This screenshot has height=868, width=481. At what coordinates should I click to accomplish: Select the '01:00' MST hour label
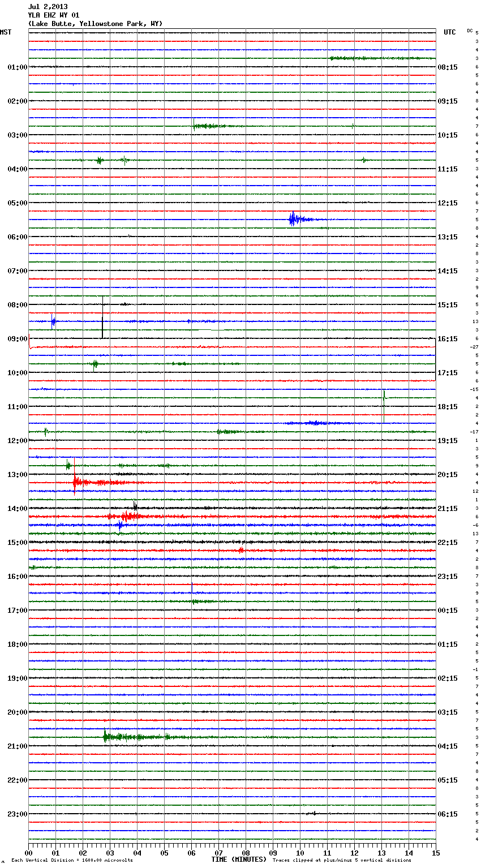(x=18, y=67)
